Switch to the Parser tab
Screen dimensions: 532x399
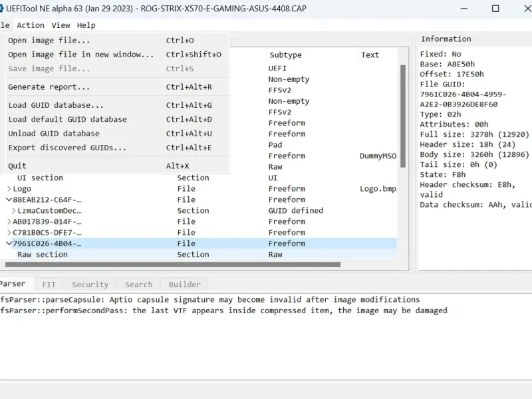[13, 284]
